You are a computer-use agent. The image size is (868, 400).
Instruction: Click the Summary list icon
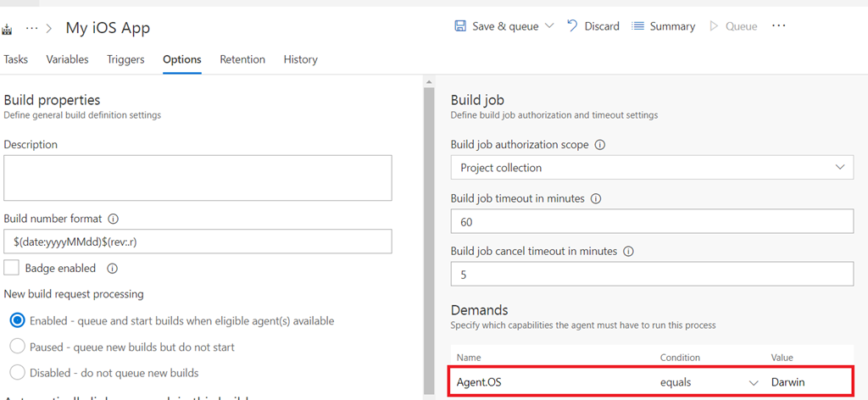(x=638, y=26)
